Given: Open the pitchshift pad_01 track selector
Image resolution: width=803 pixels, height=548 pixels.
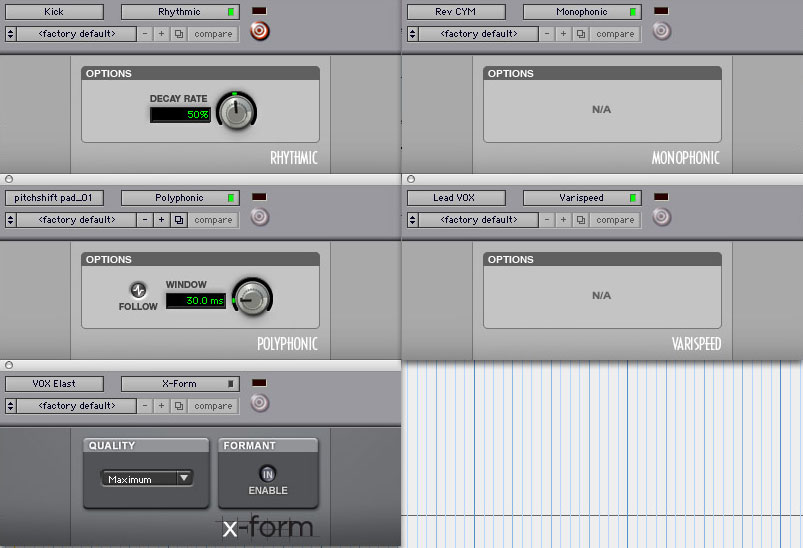Looking at the screenshot, I should (x=54, y=198).
